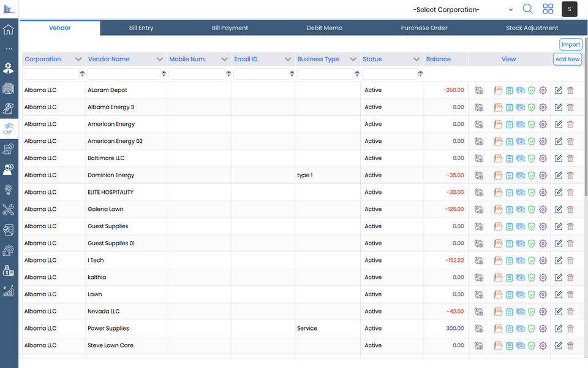Switch to the Bill Payment tab
The image size is (588, 368).
click(x=230, y=28)
